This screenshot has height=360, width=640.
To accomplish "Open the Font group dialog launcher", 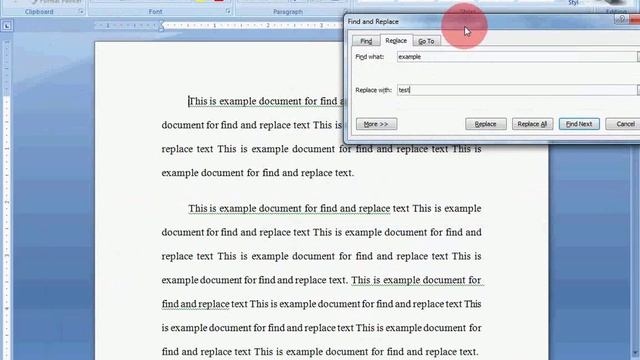I will pos(228,12).
